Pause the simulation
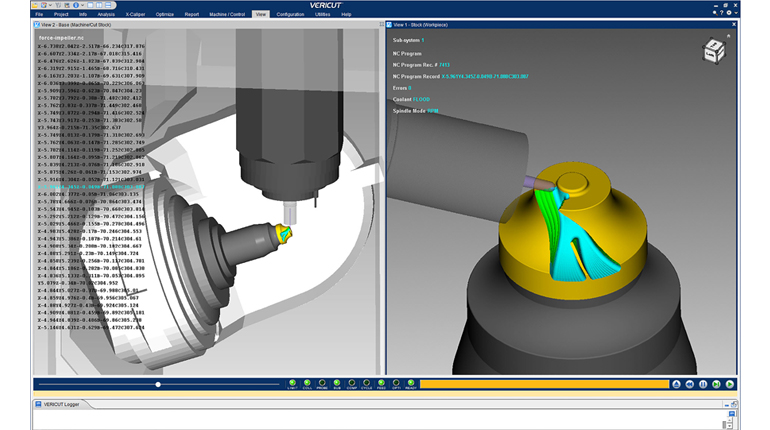Image resolution: width=770 pixels, height=430 pixels. pos(703,384)
